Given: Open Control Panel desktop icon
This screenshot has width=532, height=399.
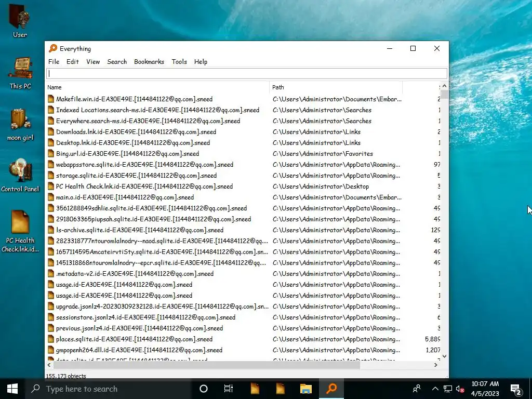Looking at the screenshot, I should (20, 176).
